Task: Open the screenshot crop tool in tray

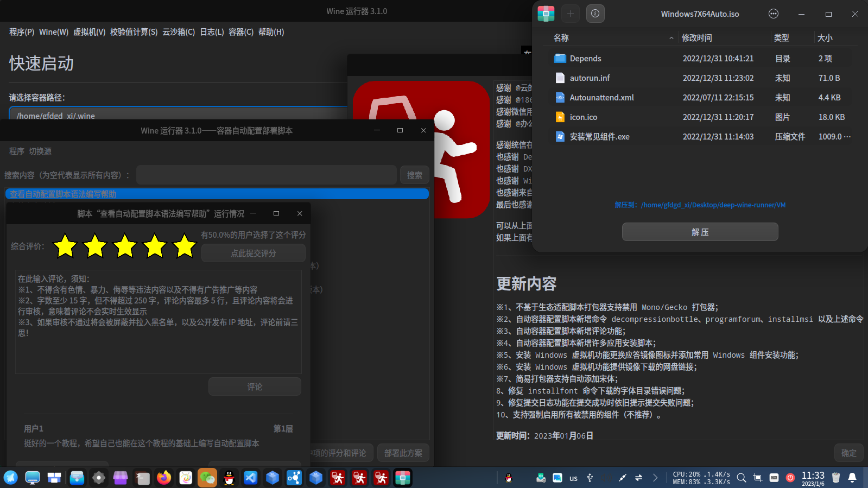Action: [758, 478]
